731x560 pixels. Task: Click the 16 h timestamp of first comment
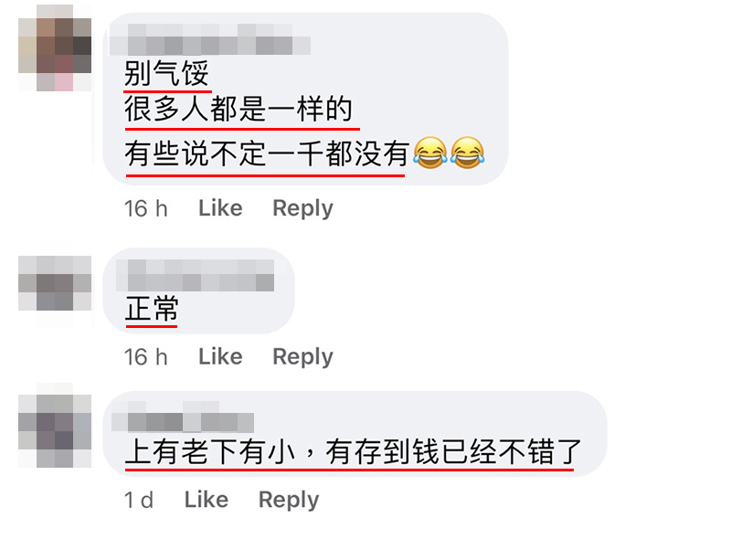tap(145, 208)
